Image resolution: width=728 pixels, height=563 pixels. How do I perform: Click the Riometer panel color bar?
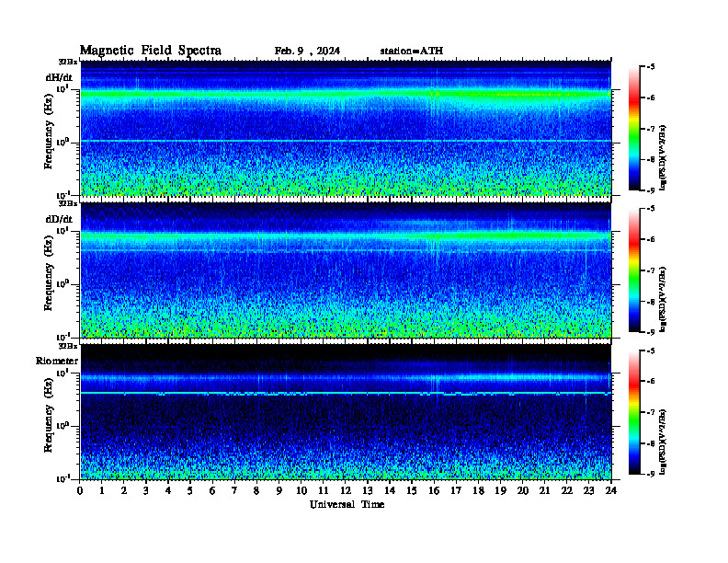(x=634, y=412)
